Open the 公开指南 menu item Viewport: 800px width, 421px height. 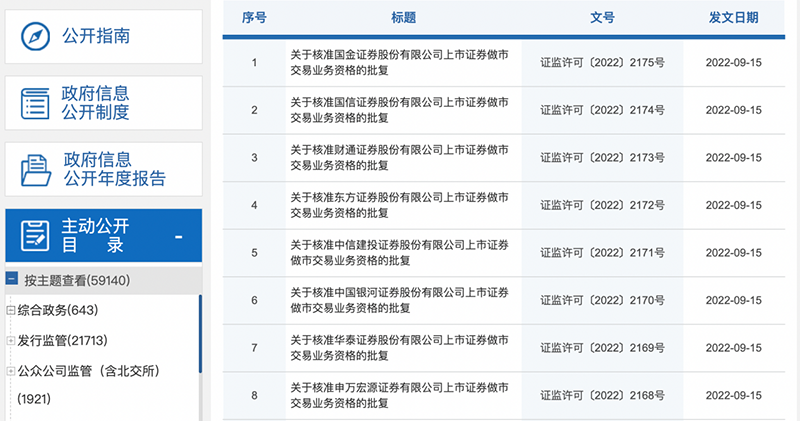pyautogui.click(x=103, y=36)
